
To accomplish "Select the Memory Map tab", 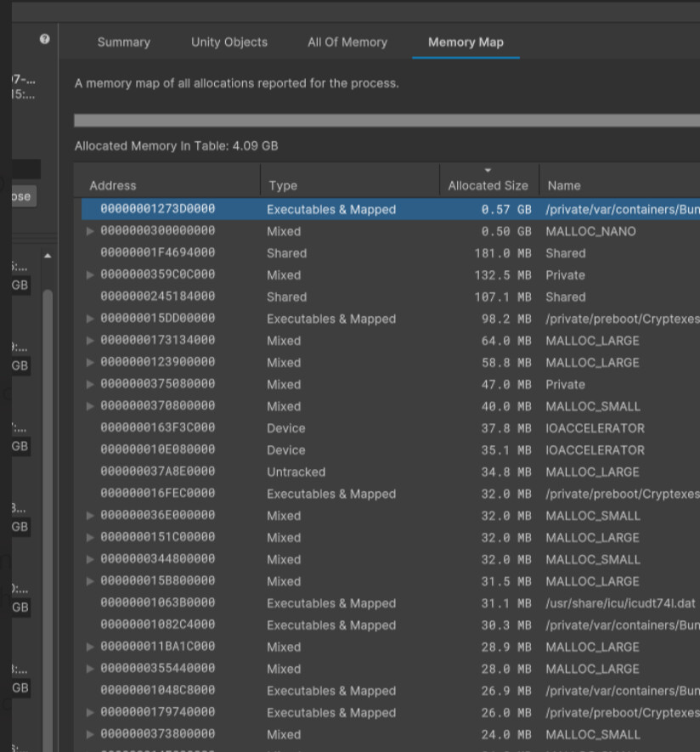I will 466,42.
